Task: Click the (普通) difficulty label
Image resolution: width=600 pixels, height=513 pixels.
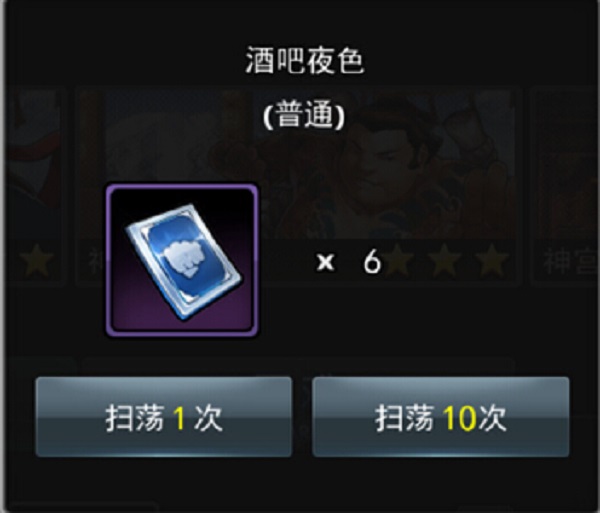Action: (304, 116)
